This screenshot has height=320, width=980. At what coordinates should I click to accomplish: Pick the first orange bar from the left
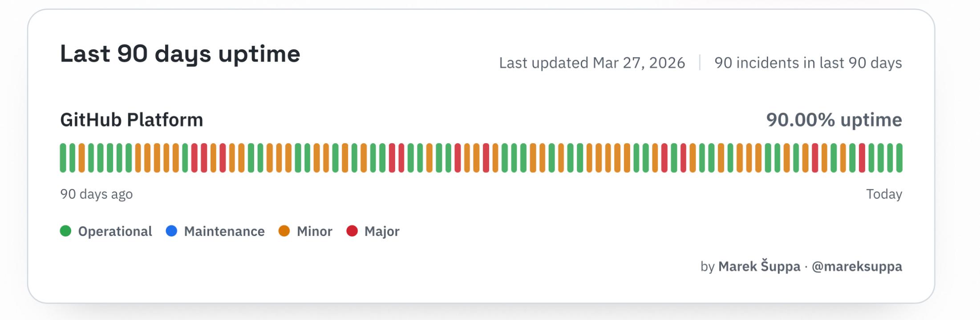(x=81, y=158)
